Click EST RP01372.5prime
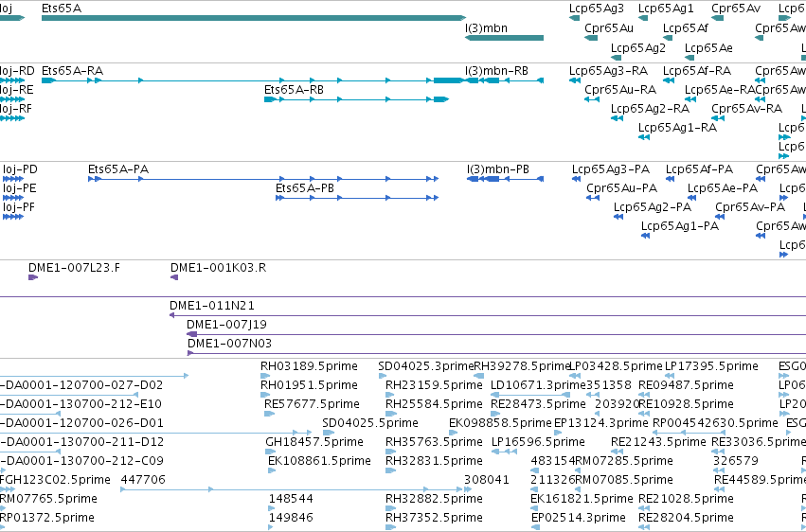This screenshot has width=806, height=532. pos(3,527)
